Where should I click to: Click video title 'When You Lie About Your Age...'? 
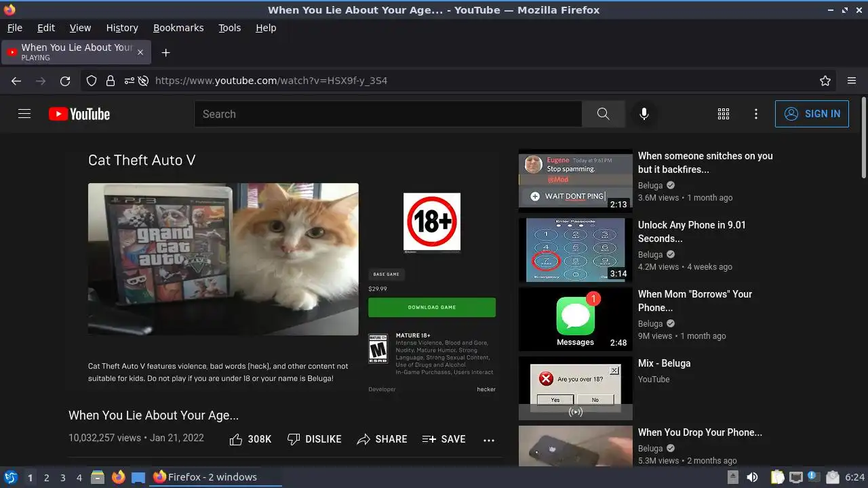[153, 415]
